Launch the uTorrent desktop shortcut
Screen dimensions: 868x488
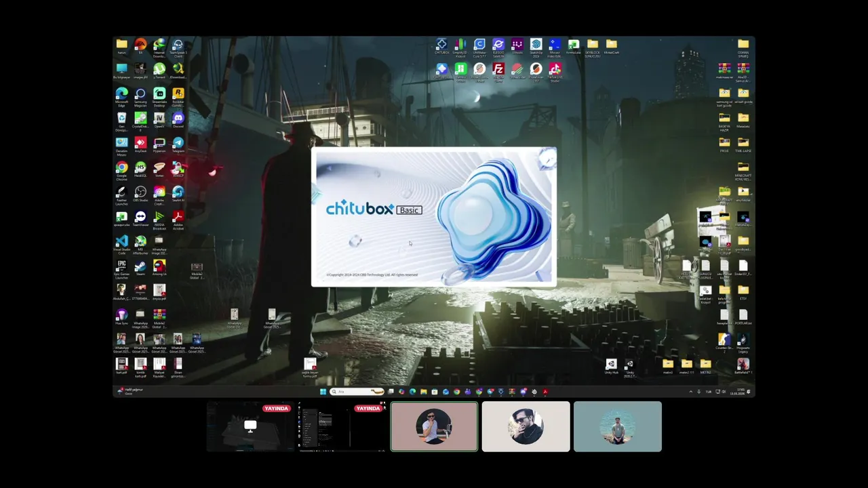tap(159, 71)
